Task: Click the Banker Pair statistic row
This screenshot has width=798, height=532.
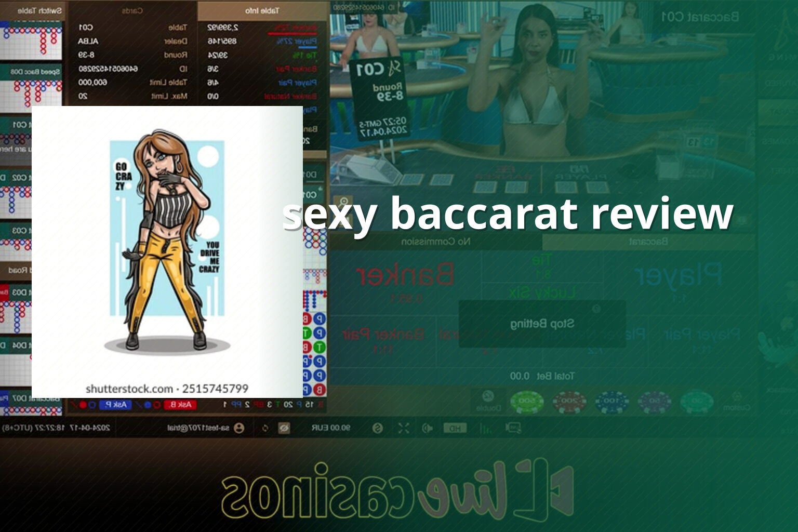Action: coord(262,69)
